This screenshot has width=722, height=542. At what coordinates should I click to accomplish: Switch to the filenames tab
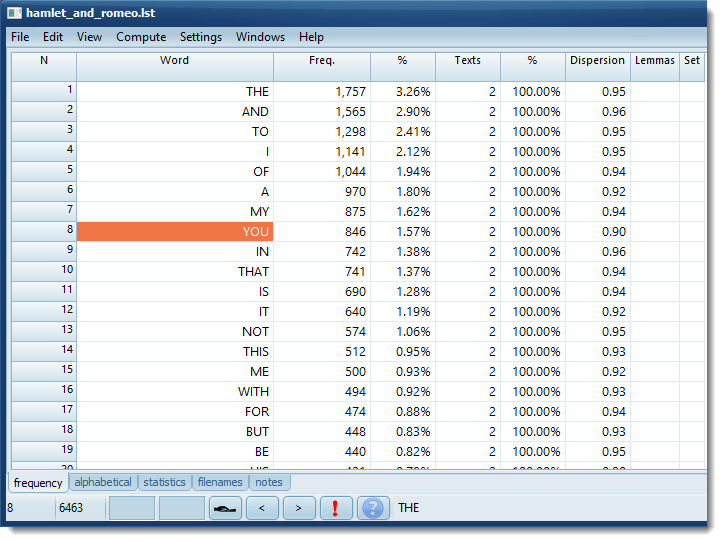point(220,482)
